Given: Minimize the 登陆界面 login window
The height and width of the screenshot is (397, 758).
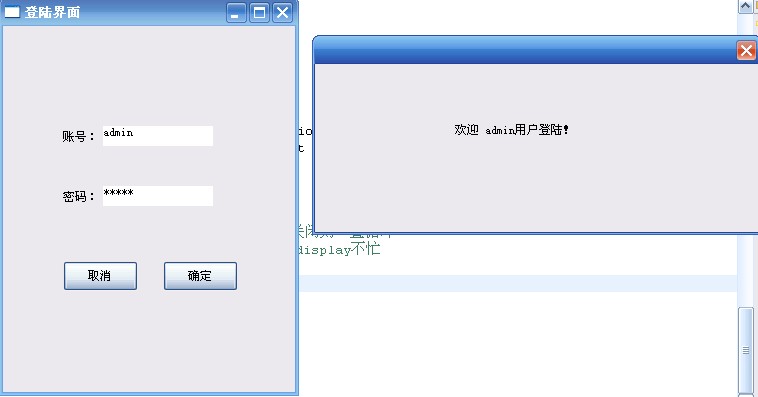Looking at the screenshot, I should 236,13.
